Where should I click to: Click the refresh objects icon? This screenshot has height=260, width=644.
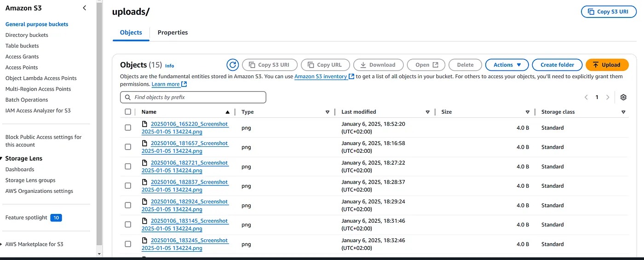pos(233,65)
